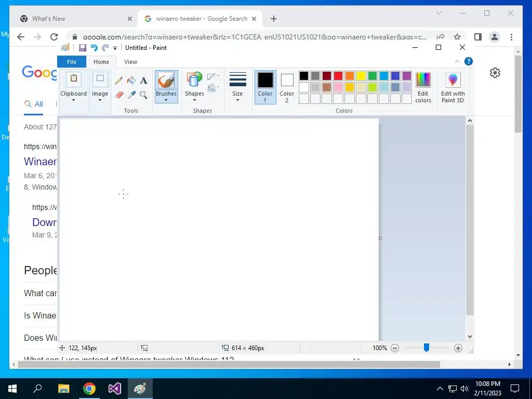Go back in Chrome browser
532x399 pixels.
coord(21,37)
